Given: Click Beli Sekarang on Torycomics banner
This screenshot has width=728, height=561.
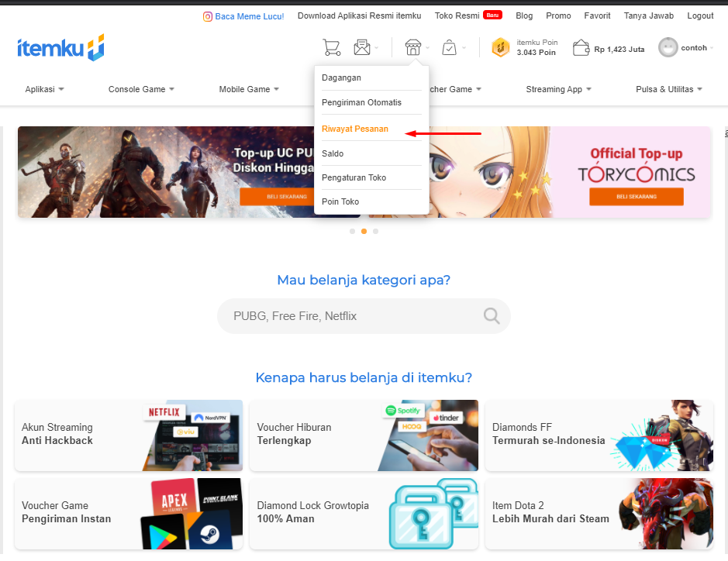Looking at the screenshot, I should pos(636,196).
